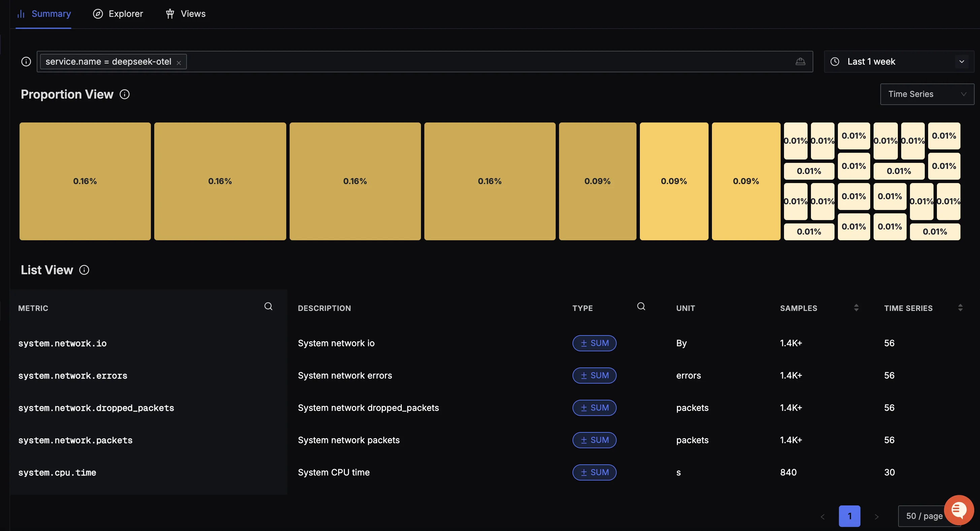Click the SUM badge for system.network.dropped_packets

coord(594,408)
